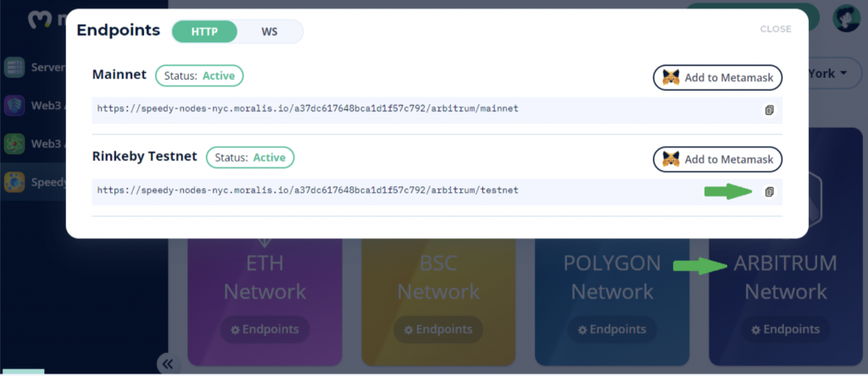868x376 pixels.
Task: Click the Metamask fox icon for Rinkeby Testnet
Action: point(671,159)
